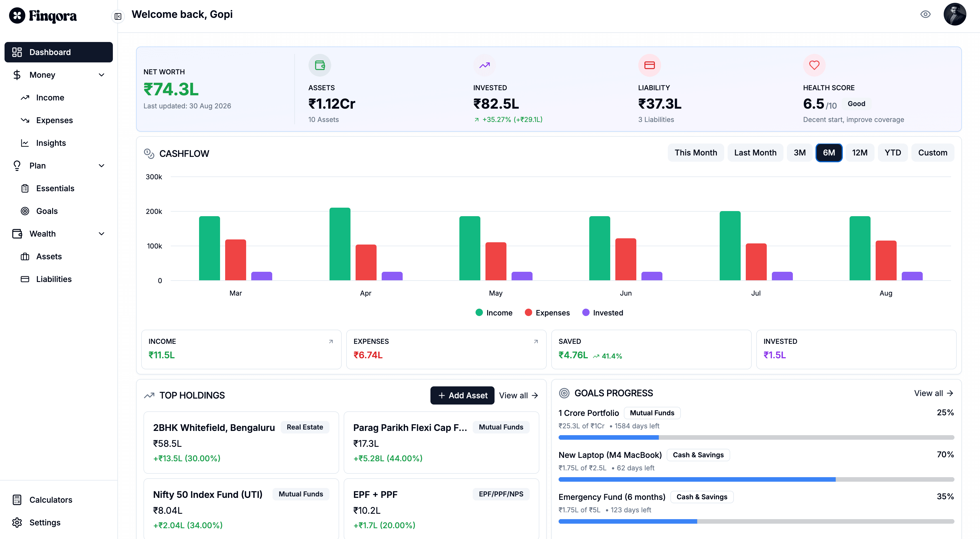Collapse the sidebar with the panel icon
Viewport: 980px width, 539px height.
[x=118, y=16]
